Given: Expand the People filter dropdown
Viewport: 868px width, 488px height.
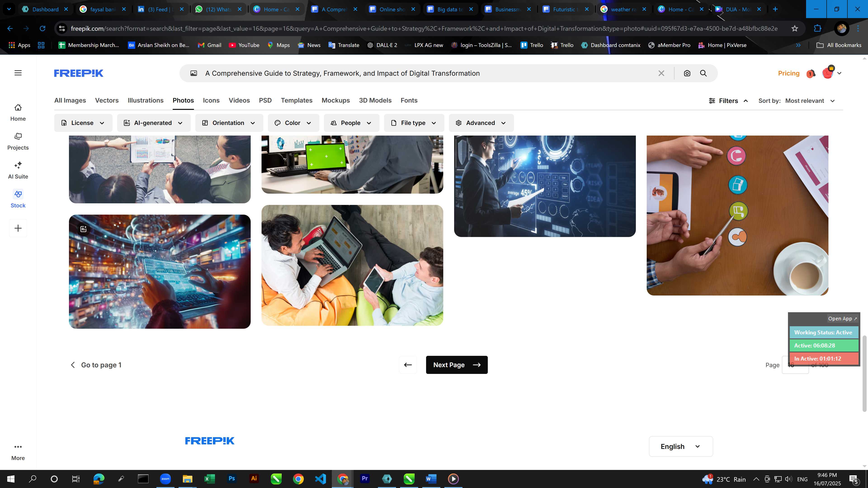Looking at the screenshot, I should coord(351,123).
